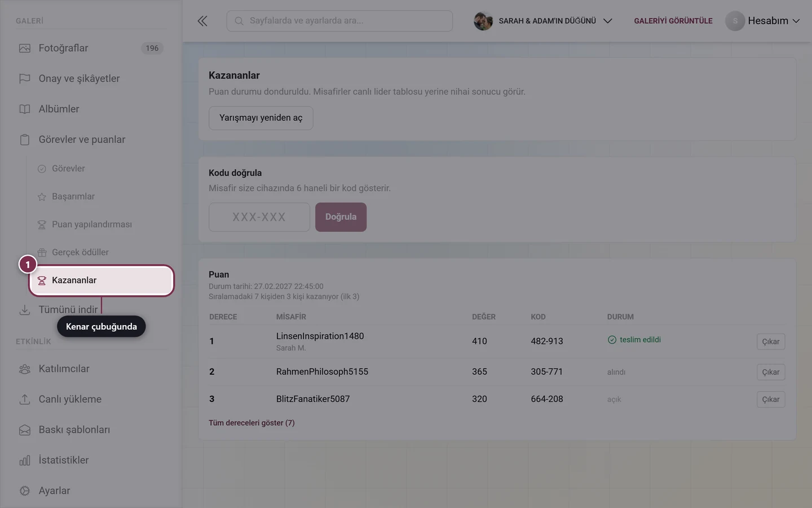Image resolution: width=812 pixels, height=508 pixels.
Task: Click the flag icon beside Onay ve şikâyetler
Action: [x=25, y=78]
